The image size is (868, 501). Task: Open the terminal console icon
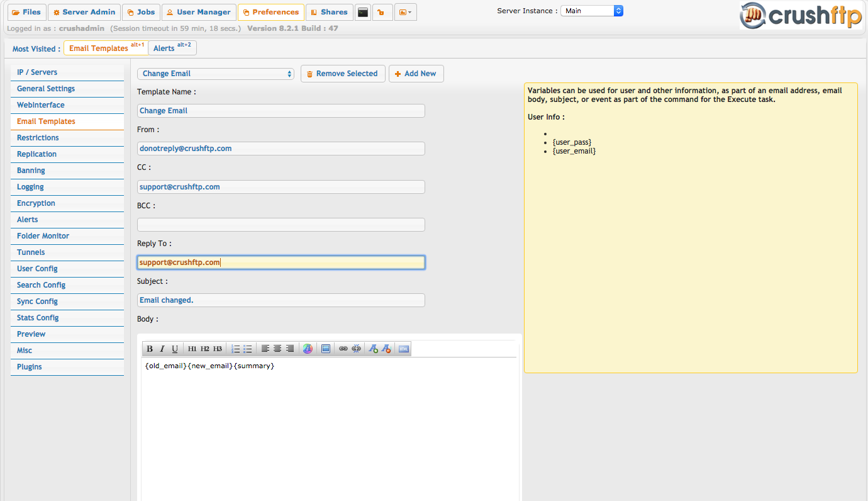tap(362, 12)
